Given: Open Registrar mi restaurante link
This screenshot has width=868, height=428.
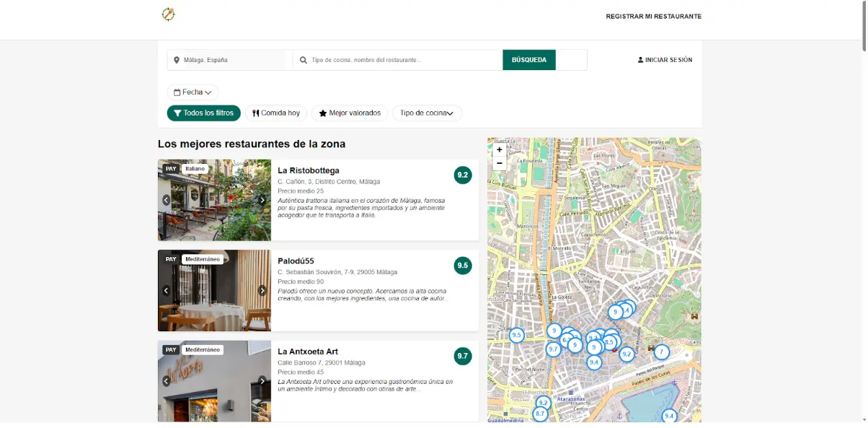Looking at the screenshot, I should coord(653,17).
